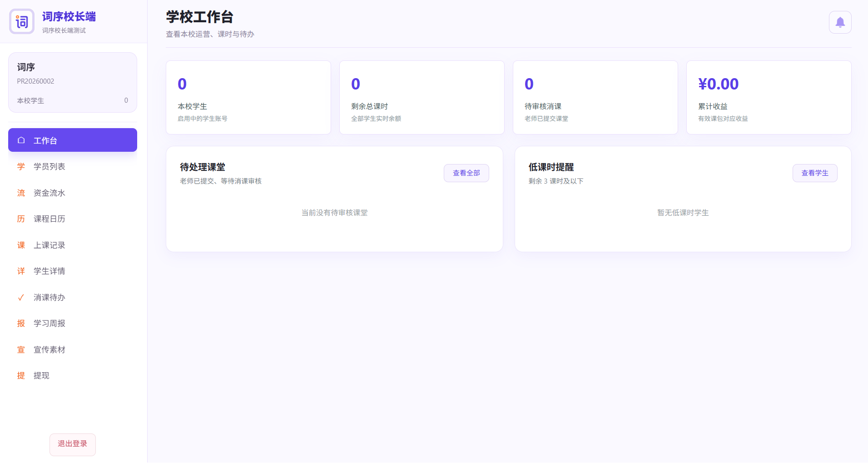Click the 剩余总课时 stat card
Screen dimensions: 868x463
pos(422,97)
